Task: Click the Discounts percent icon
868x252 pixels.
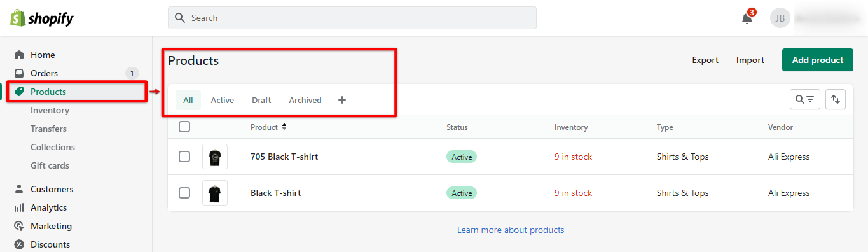Action: (19, 244)
